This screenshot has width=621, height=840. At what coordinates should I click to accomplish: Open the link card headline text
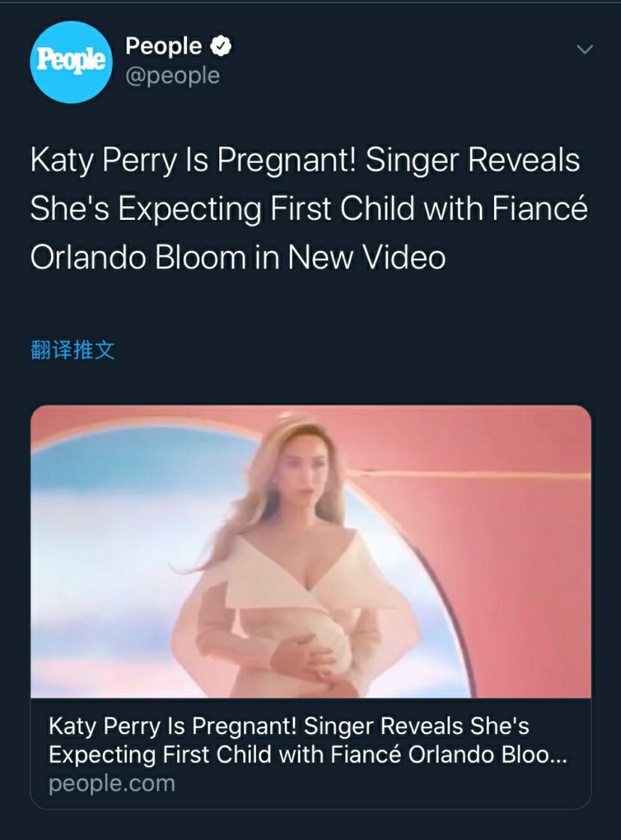click(289, 726)
